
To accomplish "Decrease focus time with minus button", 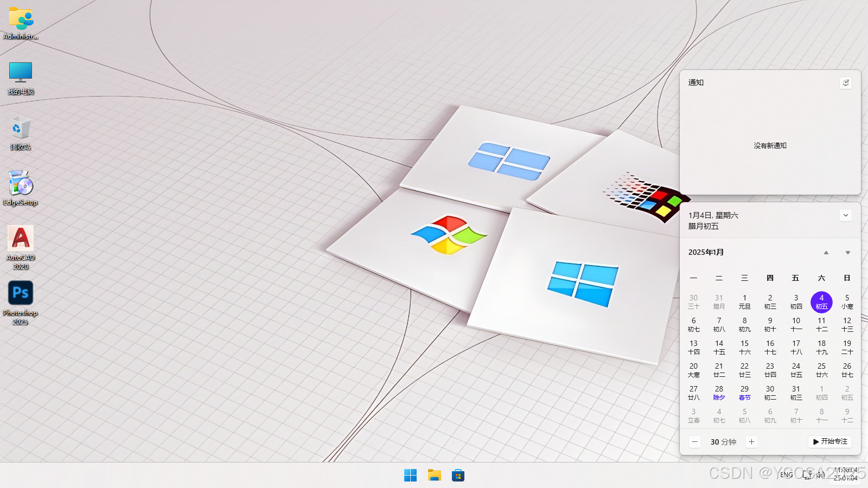I will point(695,442).
